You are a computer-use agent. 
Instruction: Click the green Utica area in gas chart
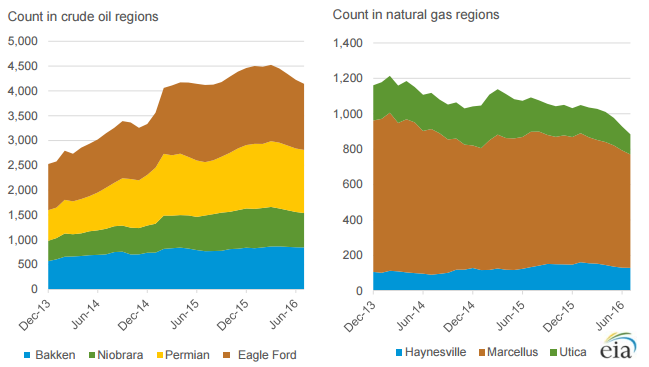pyautogui.click(x=502, y=116)
